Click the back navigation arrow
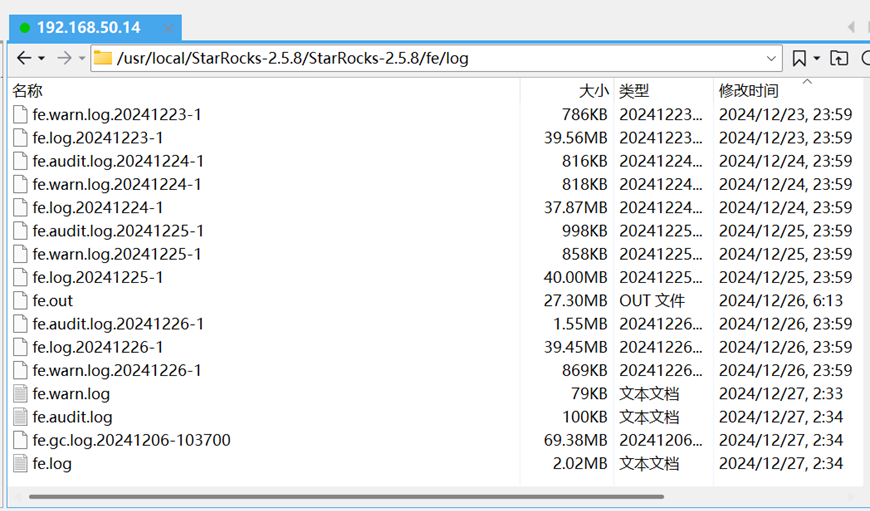 coord(24,58)
